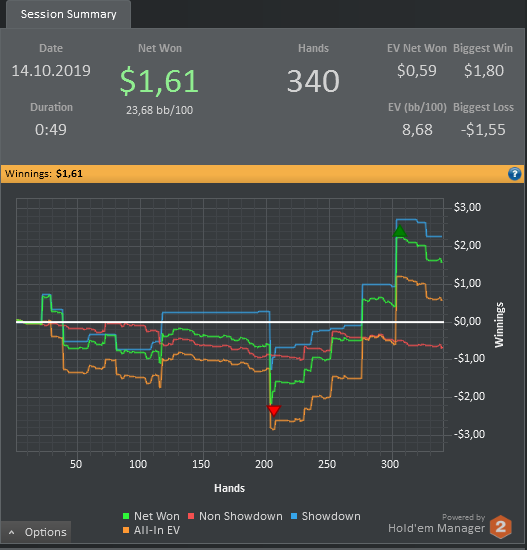Select the session date 14.10.2019
The height and width of the screenshot is (550, 527).
51,71
